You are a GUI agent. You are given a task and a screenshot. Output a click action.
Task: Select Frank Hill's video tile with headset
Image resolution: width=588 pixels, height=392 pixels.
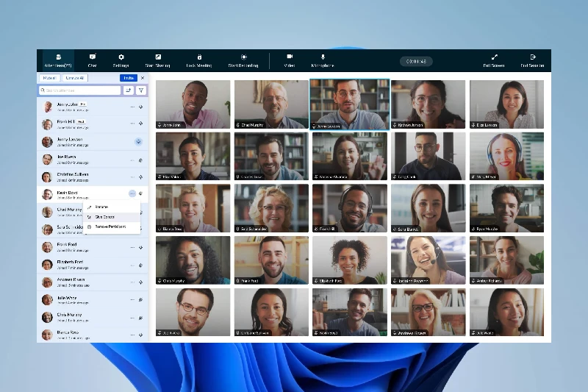click(350, 208)
